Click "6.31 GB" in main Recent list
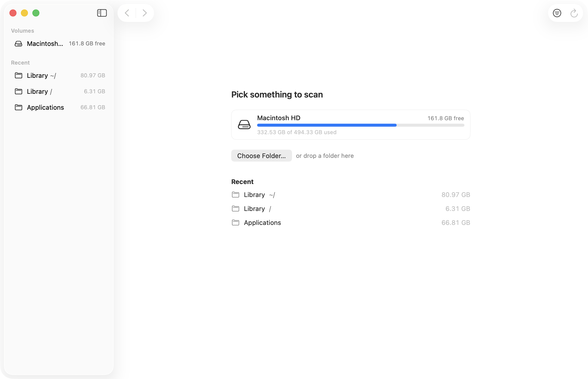 [458, 209]
